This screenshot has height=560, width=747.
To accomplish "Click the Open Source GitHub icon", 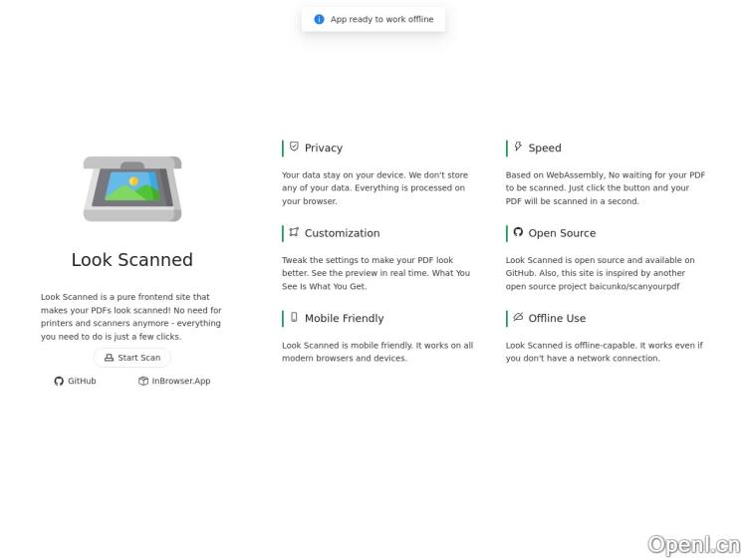I will pyautogui.click(x=518, y=232).
